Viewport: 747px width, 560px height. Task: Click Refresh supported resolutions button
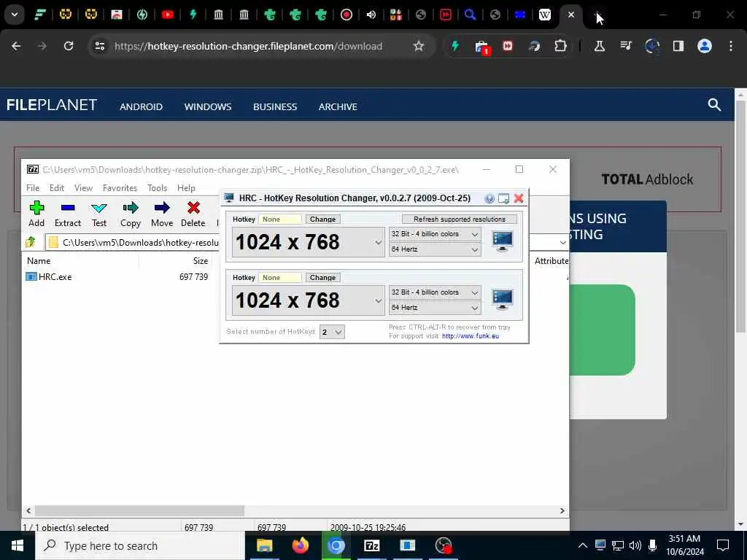click(x=460, y=219)
